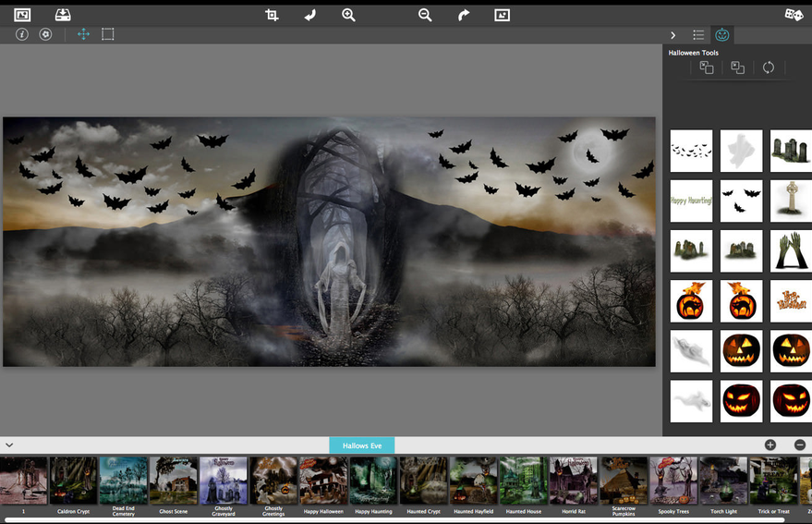Click the plus button above scene strip

pyautogui.click(x=770, y=445)
